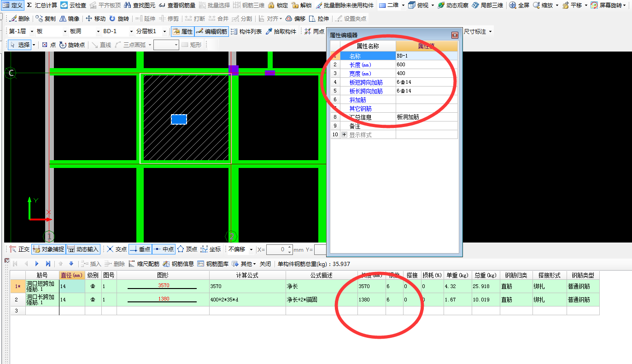The width and height of the screenshot is (632, 364).
Task: Click 关闭 to close rebar editor
Action: coord(265,264)
